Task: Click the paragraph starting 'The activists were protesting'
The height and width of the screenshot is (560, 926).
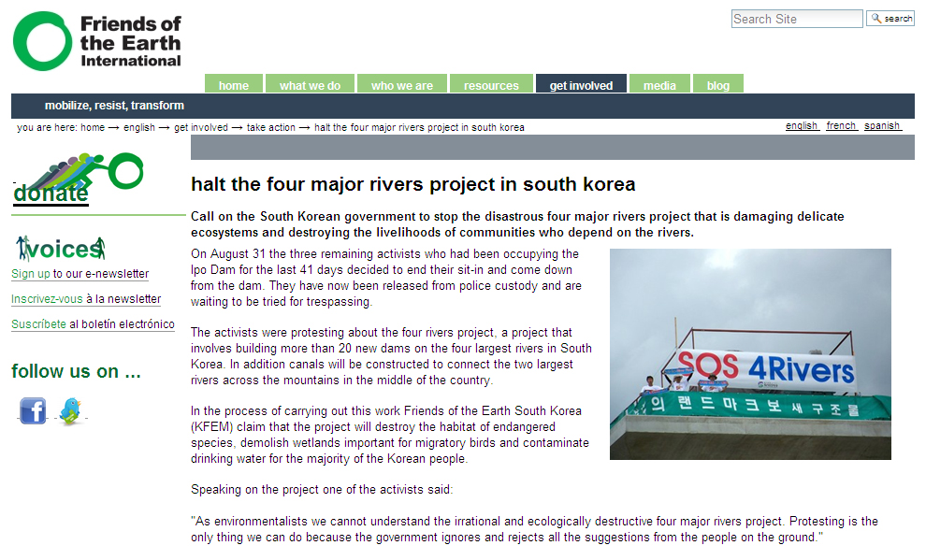Action: 391,356
